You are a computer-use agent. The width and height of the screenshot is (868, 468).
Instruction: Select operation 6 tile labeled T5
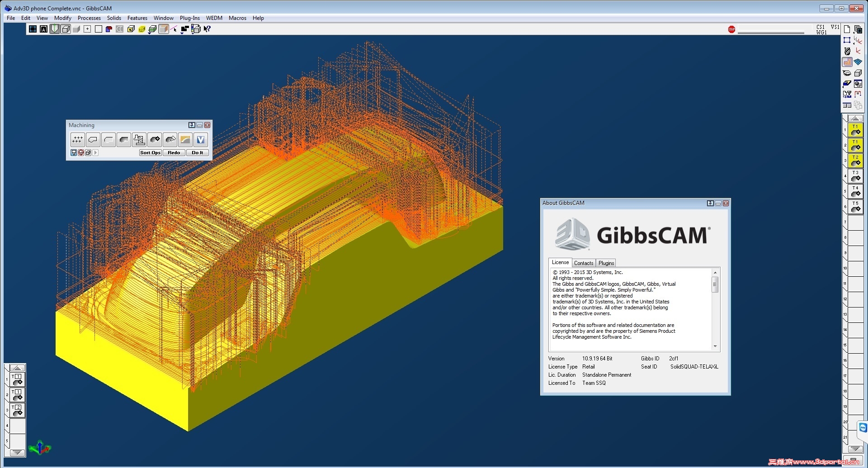855,207
